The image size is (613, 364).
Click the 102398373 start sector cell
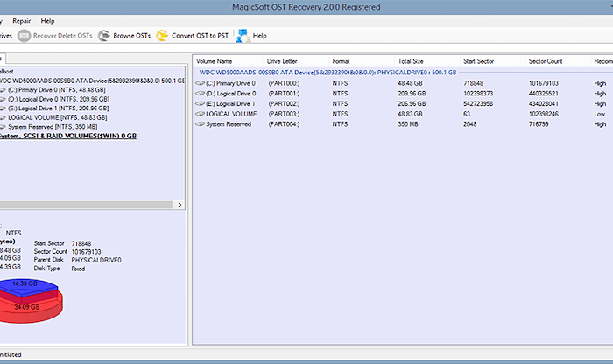click(478, 94)
